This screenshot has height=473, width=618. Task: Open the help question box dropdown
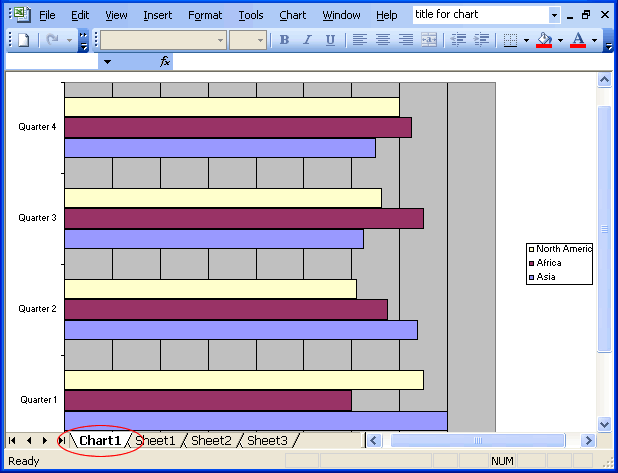click(x=555, y=15)
